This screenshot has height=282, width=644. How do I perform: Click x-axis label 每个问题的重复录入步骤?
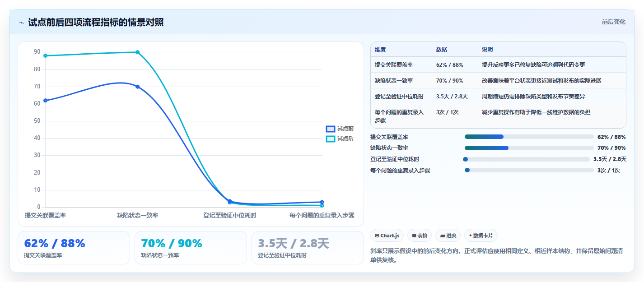click(322, 216)
